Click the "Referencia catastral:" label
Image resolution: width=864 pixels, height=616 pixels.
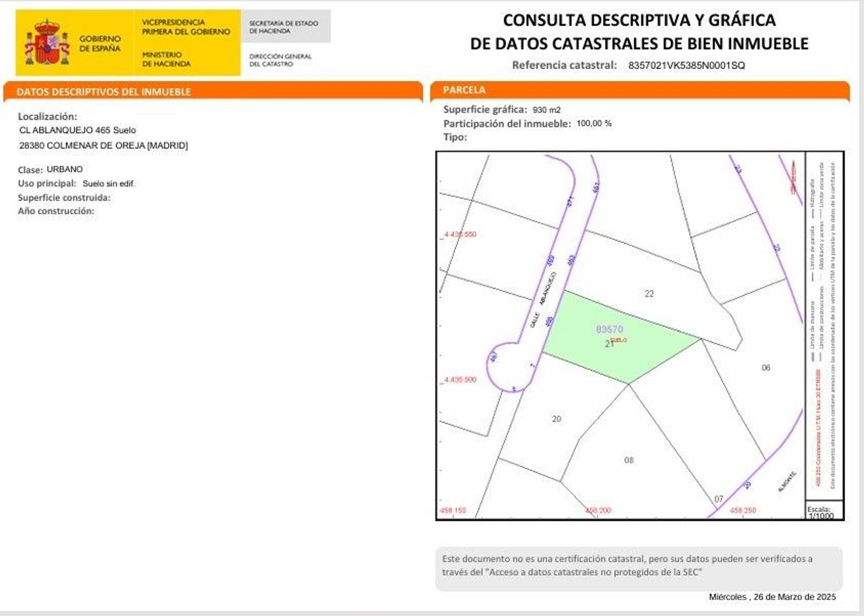(x=564, y=65)
